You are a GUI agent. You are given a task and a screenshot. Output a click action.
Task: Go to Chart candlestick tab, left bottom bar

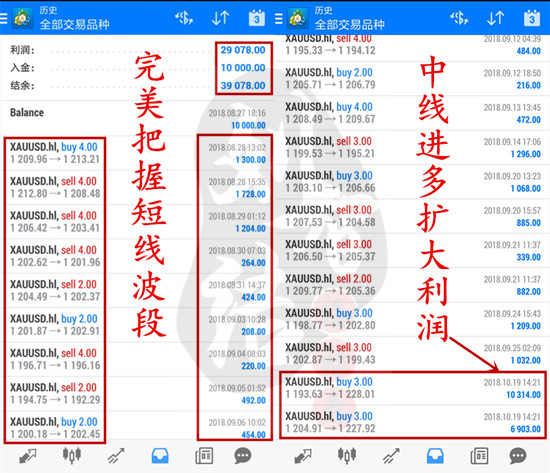click(x=72, y=455)
